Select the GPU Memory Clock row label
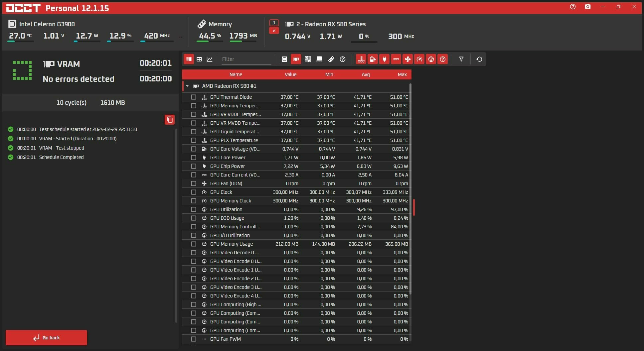 (x=231, y=201)
